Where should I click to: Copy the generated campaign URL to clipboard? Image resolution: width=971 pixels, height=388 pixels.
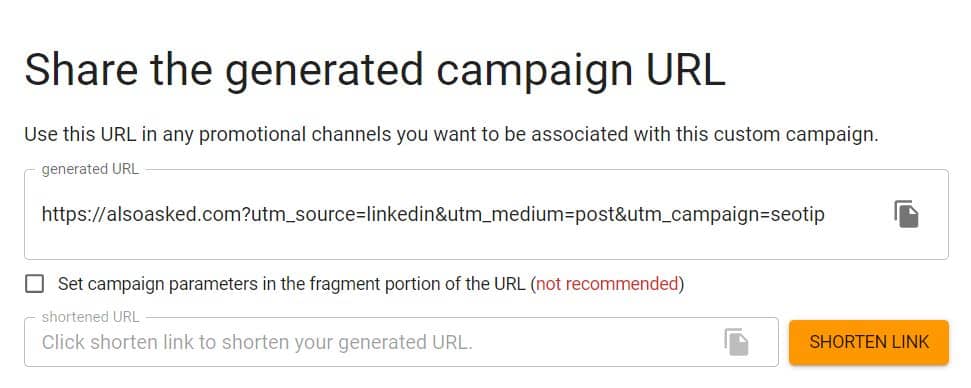[x=906, y=214]
